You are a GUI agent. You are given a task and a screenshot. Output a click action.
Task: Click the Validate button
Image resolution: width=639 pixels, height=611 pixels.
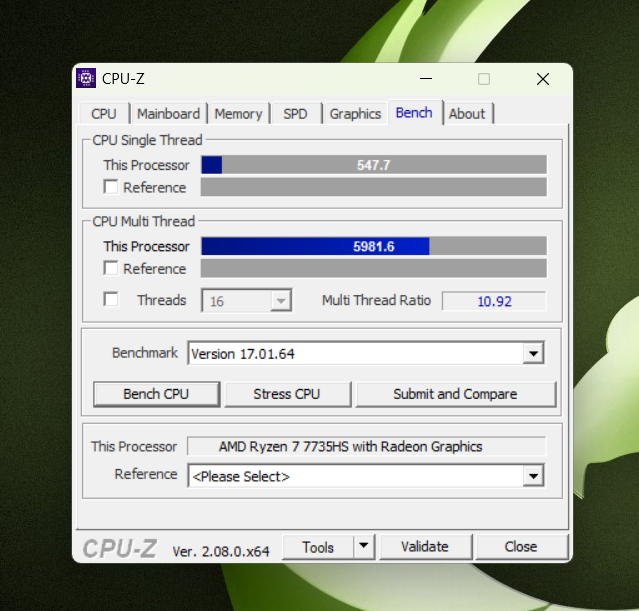(x=425, y=547)
